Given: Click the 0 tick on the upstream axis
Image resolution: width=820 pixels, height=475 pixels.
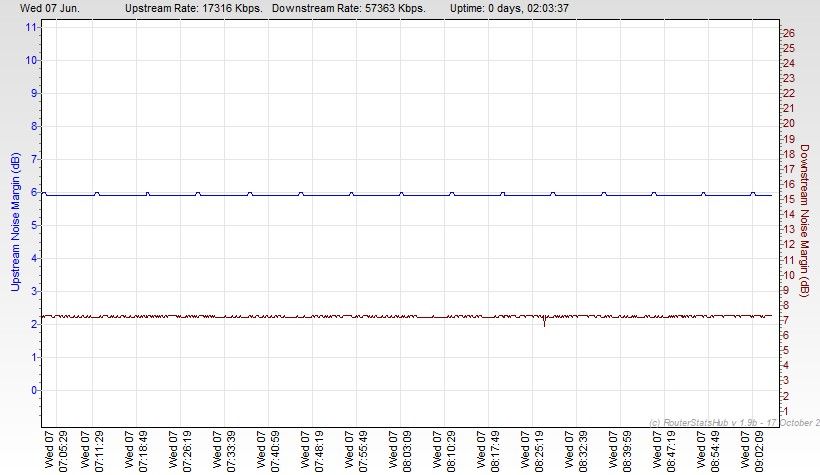Looking at the screenshot, I should [34, 390].
